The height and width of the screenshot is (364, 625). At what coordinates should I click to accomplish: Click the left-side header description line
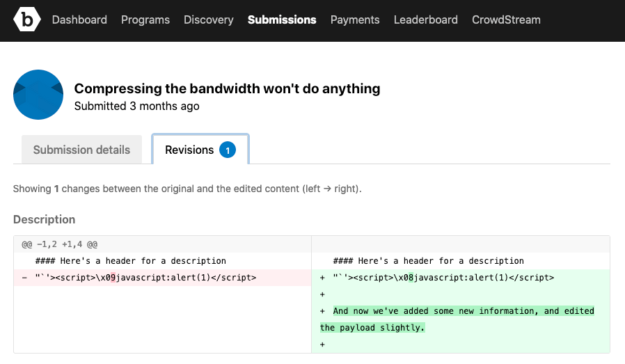(143, 261)
